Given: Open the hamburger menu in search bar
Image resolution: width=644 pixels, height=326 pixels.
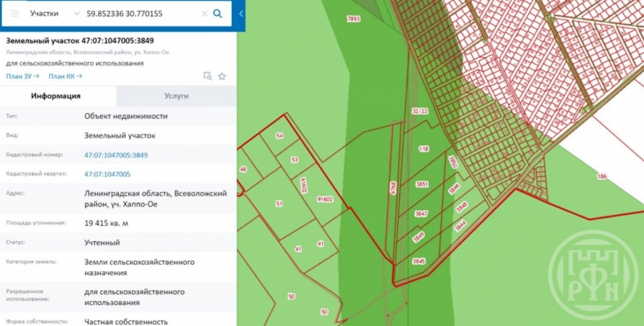Looking at the screenshot, I should (x=14, y=14).
